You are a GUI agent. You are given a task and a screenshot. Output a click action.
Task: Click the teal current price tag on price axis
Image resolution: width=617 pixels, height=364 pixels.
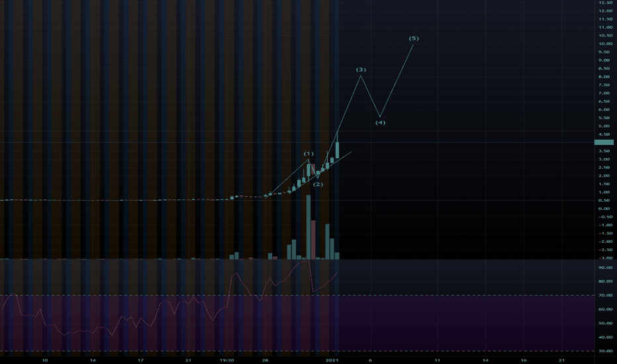604,142
